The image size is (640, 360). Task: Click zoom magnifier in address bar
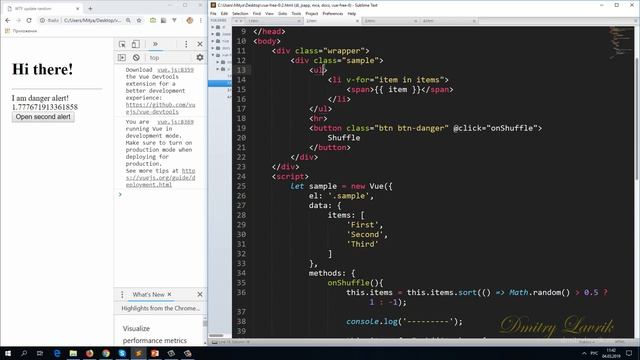[x=128, y=20]
